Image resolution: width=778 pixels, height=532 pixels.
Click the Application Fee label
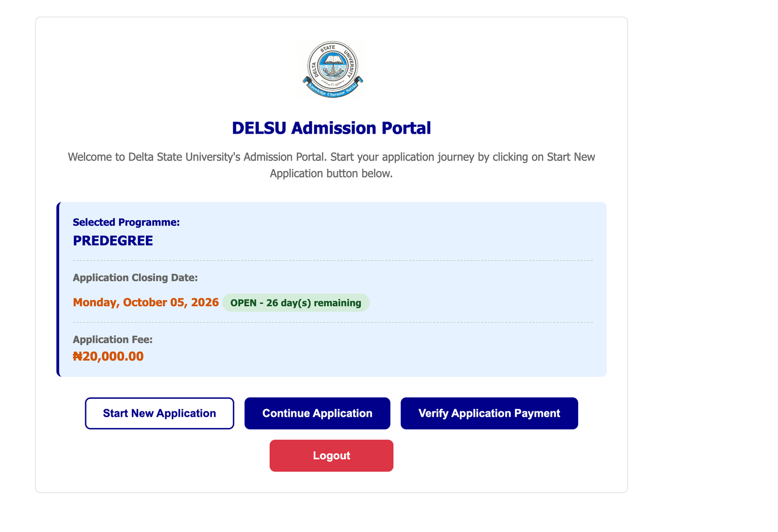(x=113, y=339)
